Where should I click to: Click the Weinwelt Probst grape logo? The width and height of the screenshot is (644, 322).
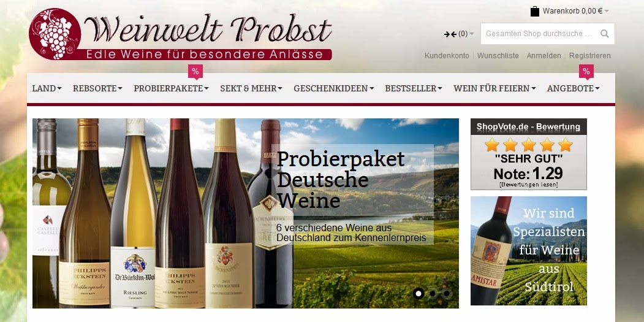click(55, 34)
